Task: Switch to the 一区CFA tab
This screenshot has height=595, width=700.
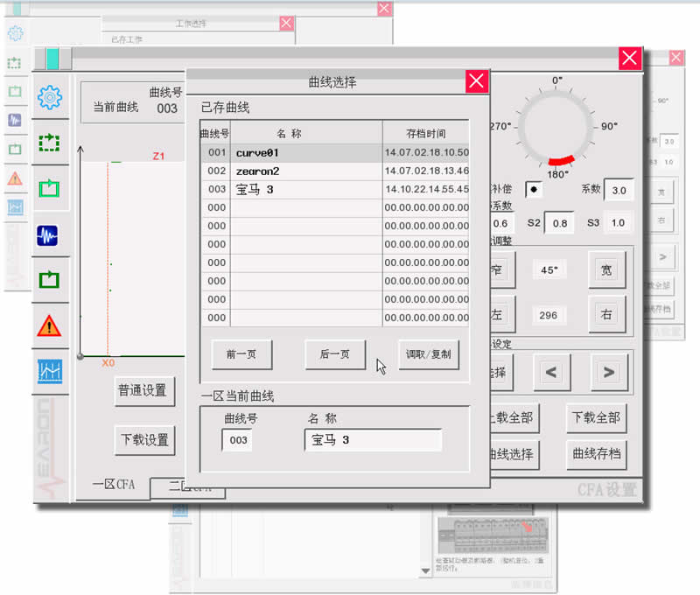Action: [114, 486]
